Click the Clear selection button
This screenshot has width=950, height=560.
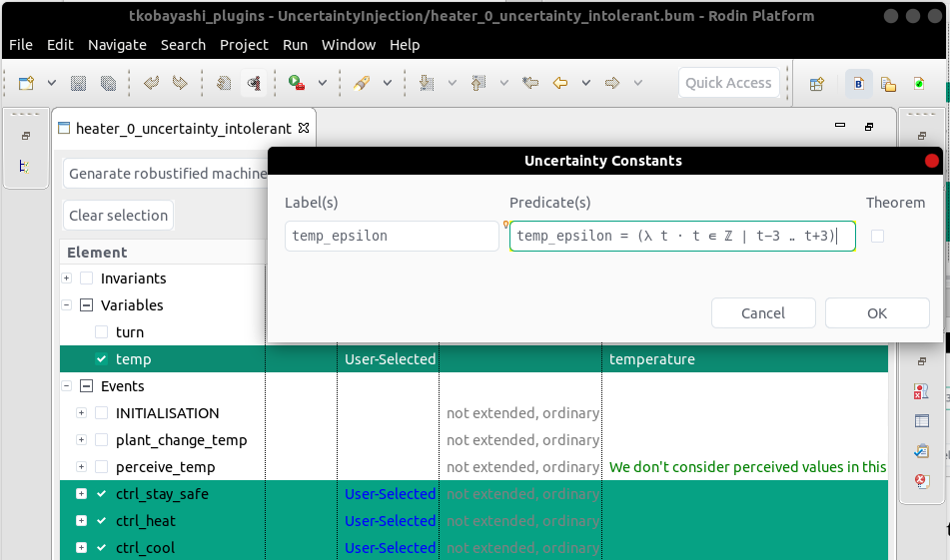click(x=118, y=216)
